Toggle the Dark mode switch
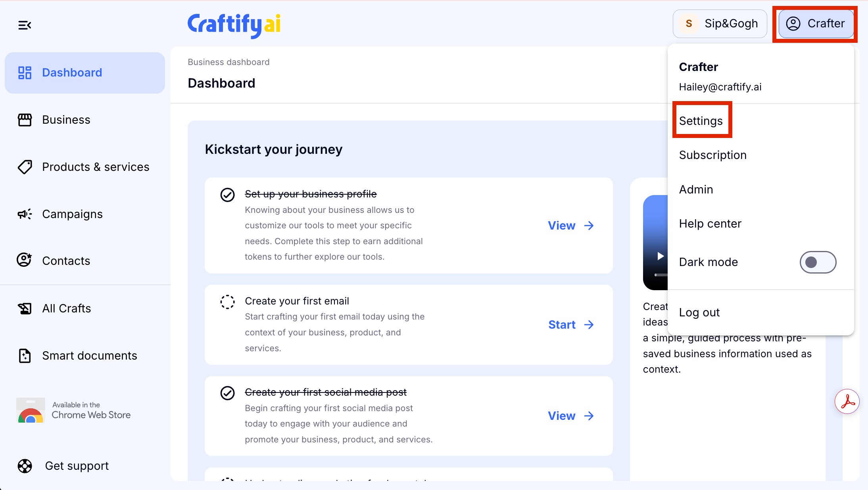This screenshot has height=490, width=868. pos(818,262)
